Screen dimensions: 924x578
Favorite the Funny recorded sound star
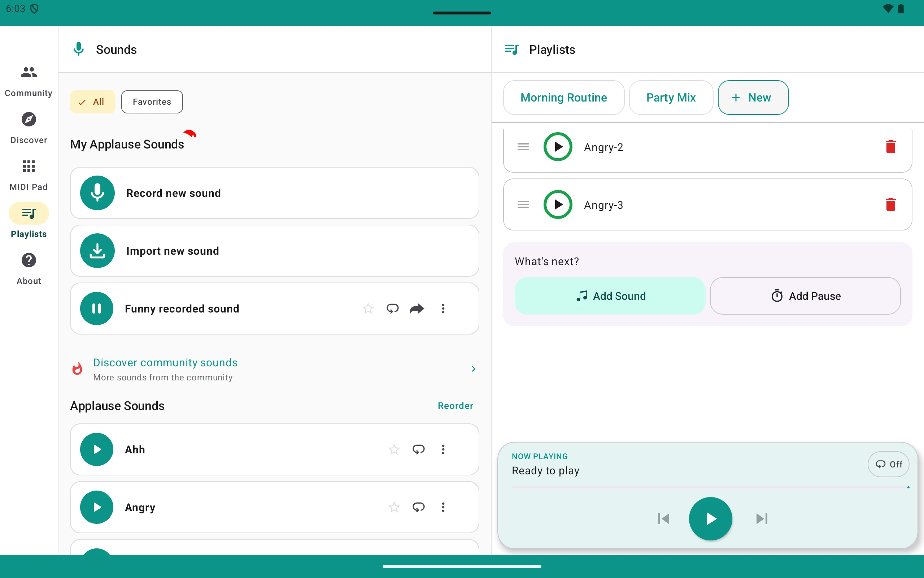368,309
